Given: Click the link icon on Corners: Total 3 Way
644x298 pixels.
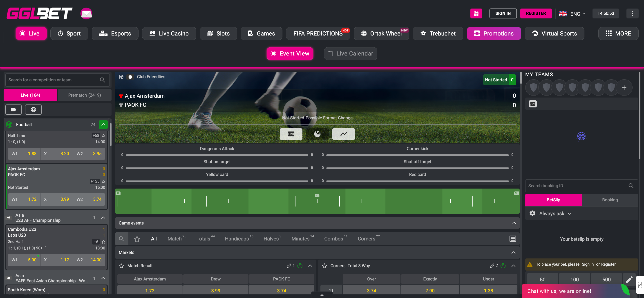Looking at the screenshot, I should [x=492, y=266].
